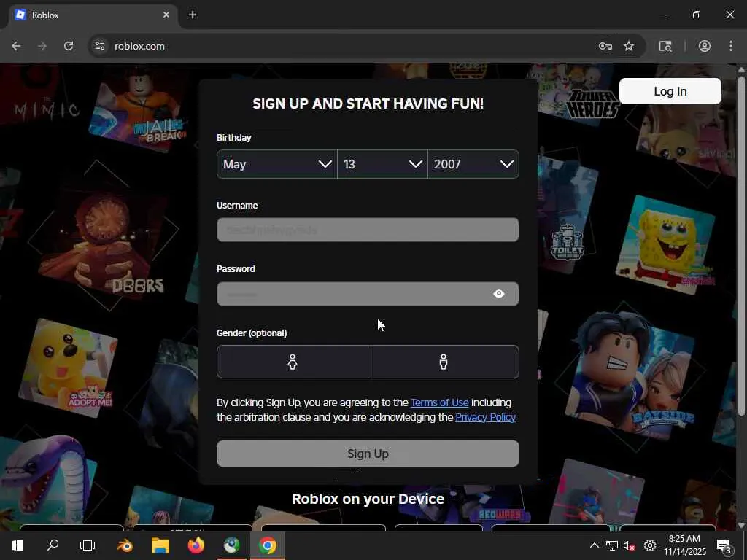This screenshot has width=747, height=560.
Task: Open File Explorer from the taskbar
Action: coord(160,545)
